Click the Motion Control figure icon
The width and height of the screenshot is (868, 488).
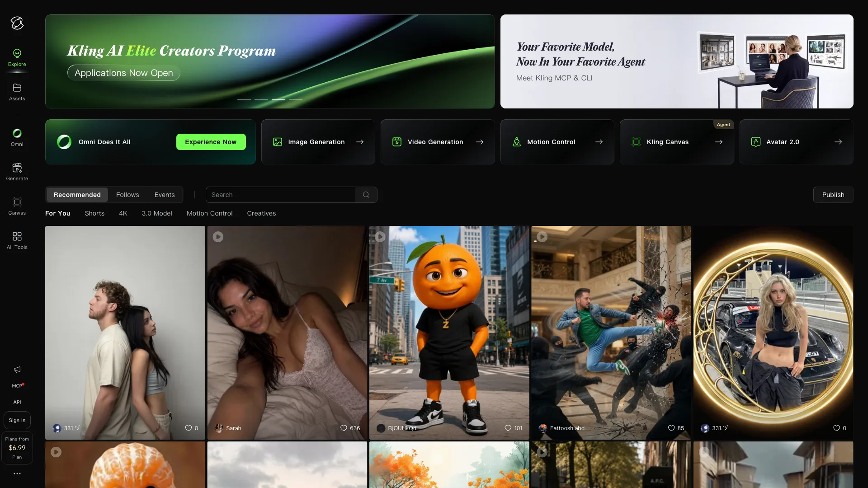pyautogui.click(x=517, y=142)
